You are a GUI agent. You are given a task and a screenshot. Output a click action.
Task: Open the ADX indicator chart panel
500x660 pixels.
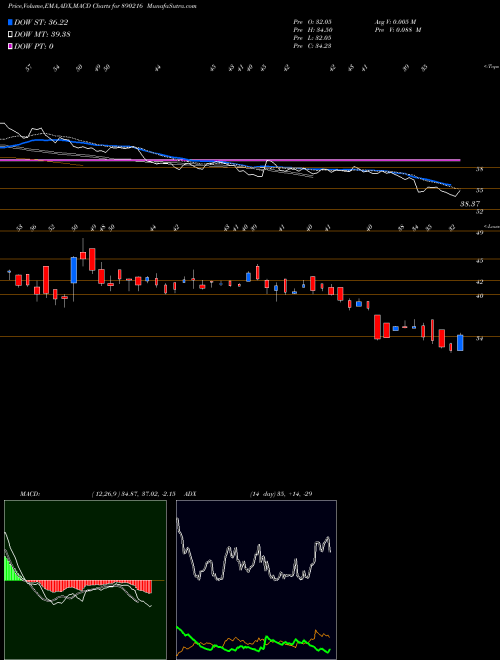click(256, 580)
